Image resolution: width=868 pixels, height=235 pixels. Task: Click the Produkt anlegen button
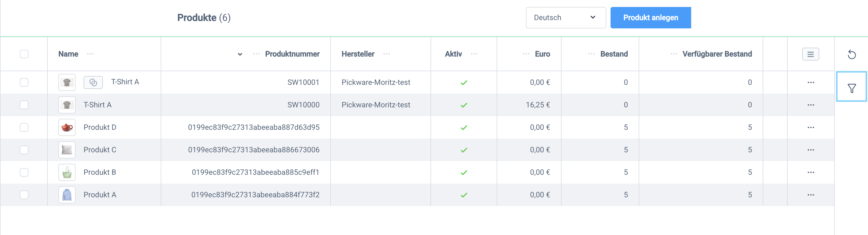[x=650, y=17]
